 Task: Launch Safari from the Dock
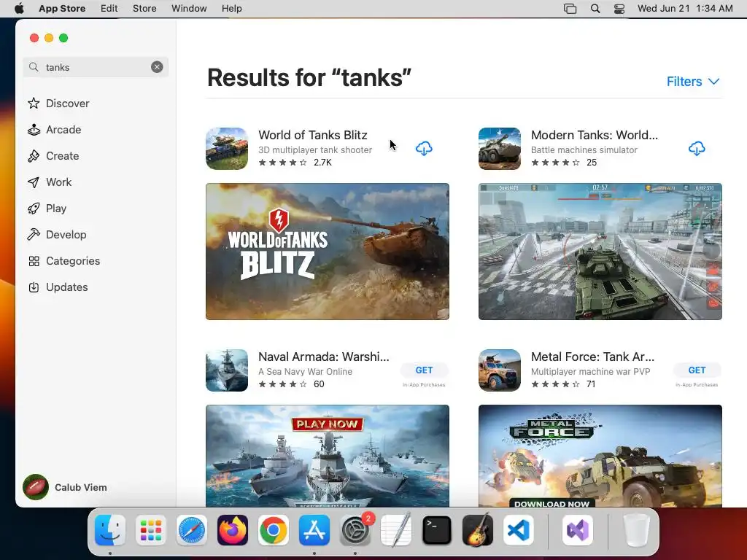[192, 530]
